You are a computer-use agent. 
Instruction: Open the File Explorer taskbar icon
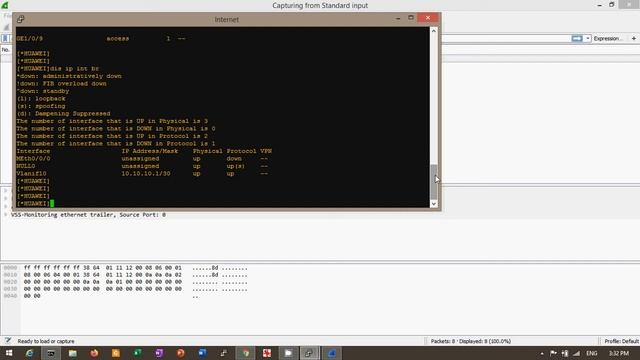[73, 353]
